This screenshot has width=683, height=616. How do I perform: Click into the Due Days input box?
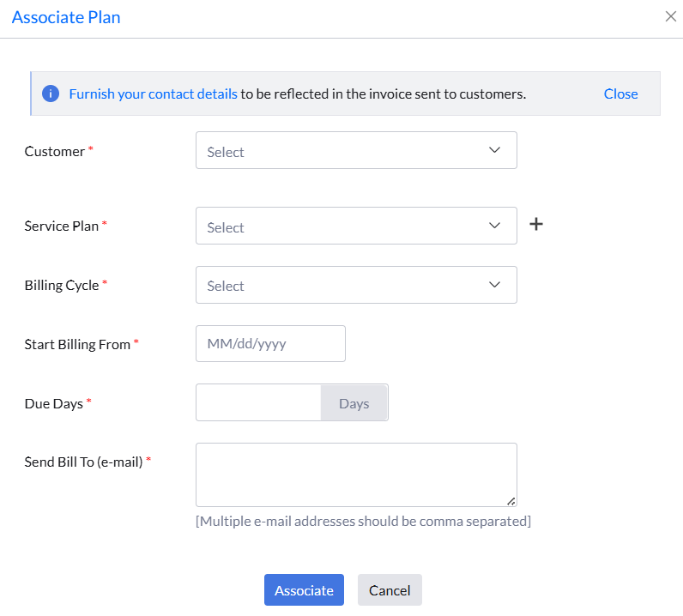point(258,402)
